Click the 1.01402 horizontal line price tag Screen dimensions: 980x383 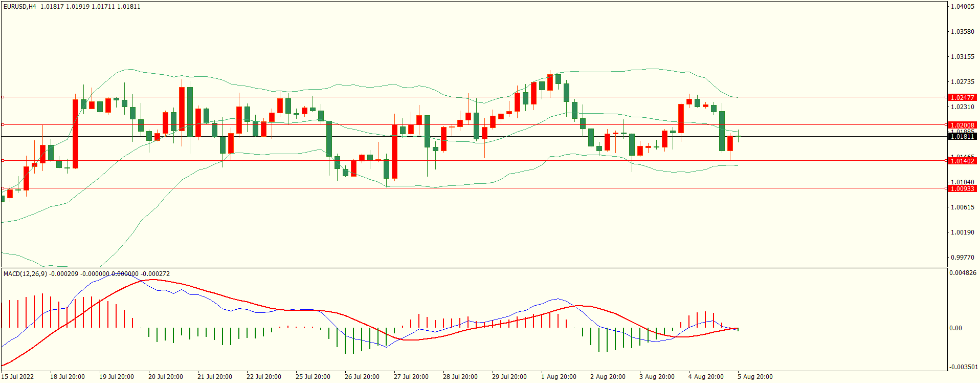[x=962, y=161]
